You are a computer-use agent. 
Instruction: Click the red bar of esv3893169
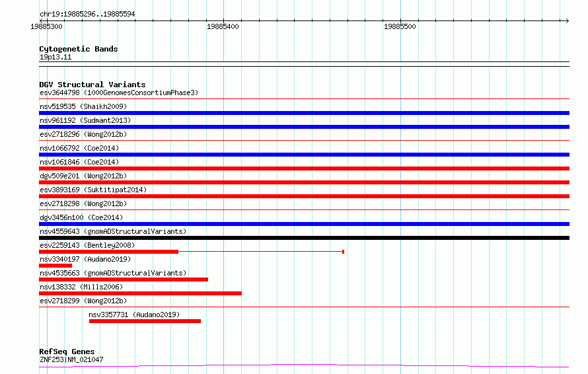[304, 196]
